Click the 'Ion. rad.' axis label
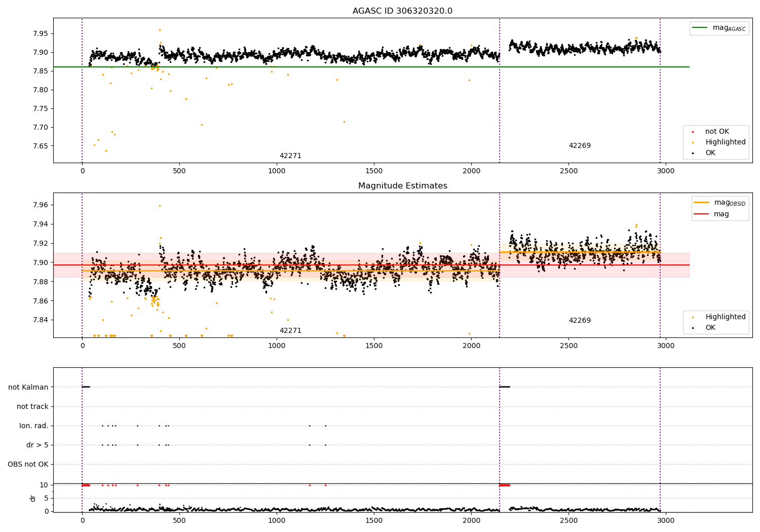The width and height of the screenshot is (760, 532). 34,426
